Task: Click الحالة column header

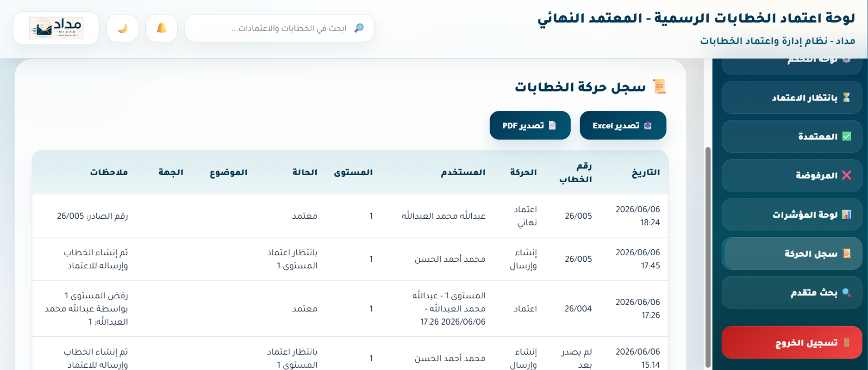Action: coord(305,173)
